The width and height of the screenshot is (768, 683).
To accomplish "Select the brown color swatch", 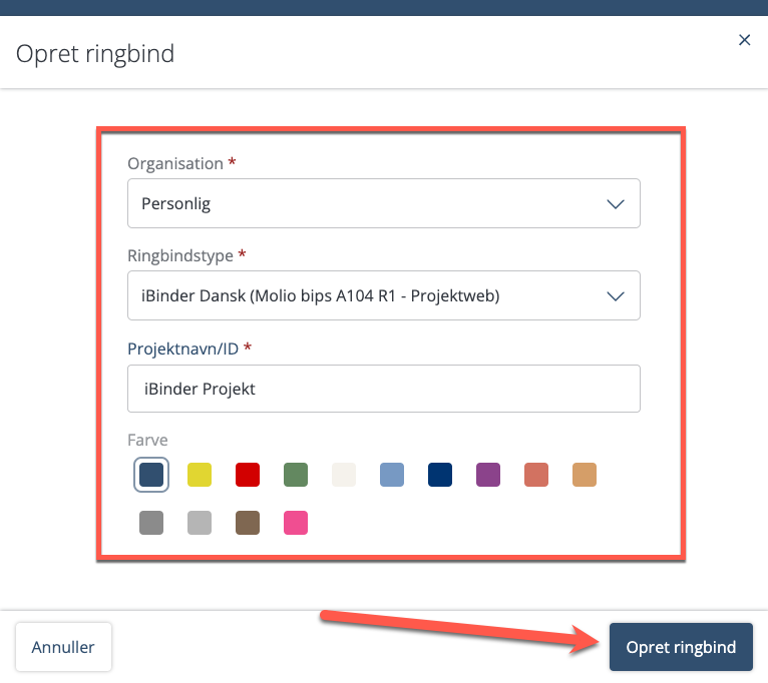I will tap(247, 523).
